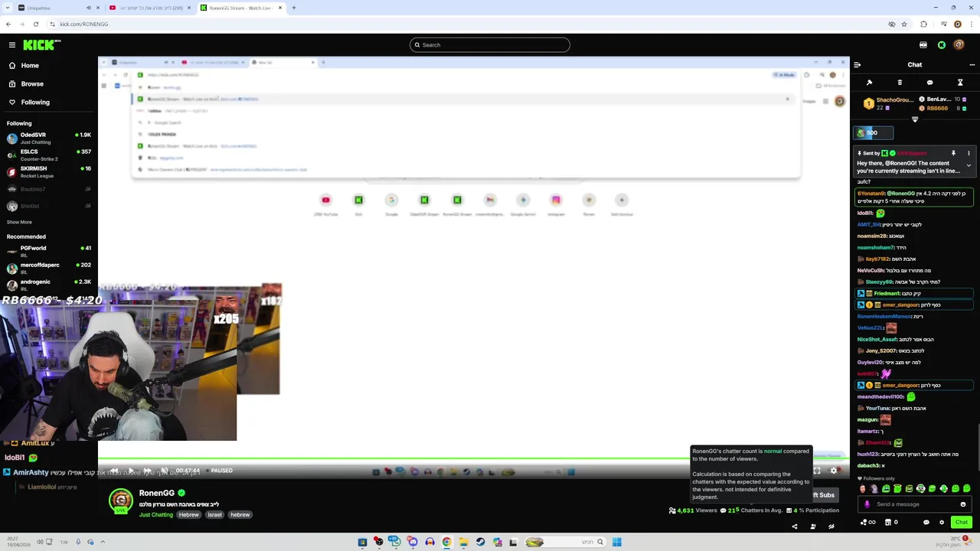
Task: Click the Just Chatting category link
Action: pos(156,515)
